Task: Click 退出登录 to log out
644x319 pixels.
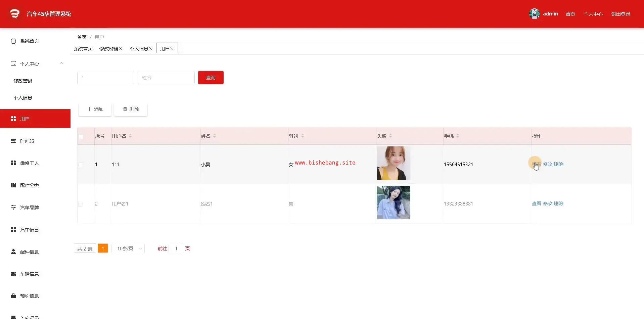Action: 620,14
